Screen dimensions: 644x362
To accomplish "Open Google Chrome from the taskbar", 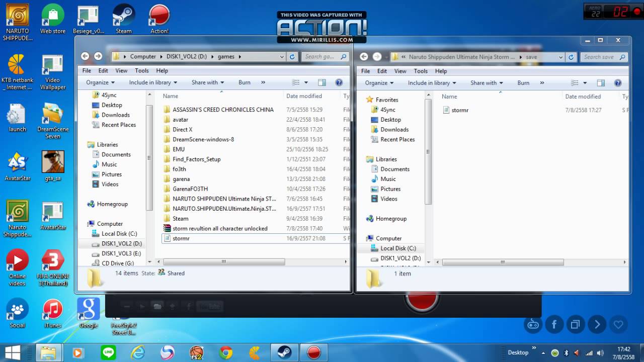I will click(226, 352).
